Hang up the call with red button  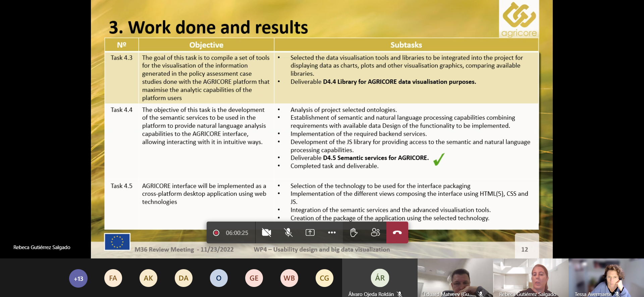397,233
